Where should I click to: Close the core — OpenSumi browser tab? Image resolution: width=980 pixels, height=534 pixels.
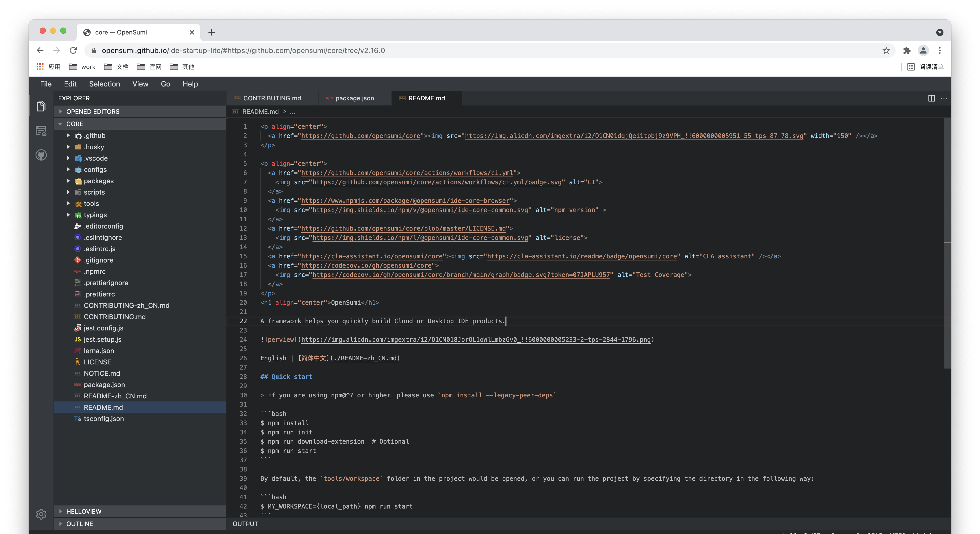(192, 32)
